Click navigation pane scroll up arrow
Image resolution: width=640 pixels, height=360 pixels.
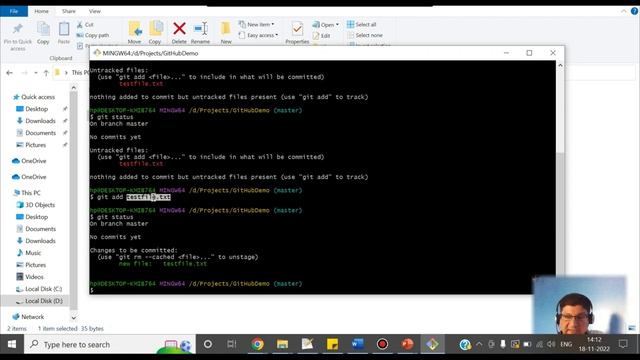pyautogui.click(x=73, y=88)
